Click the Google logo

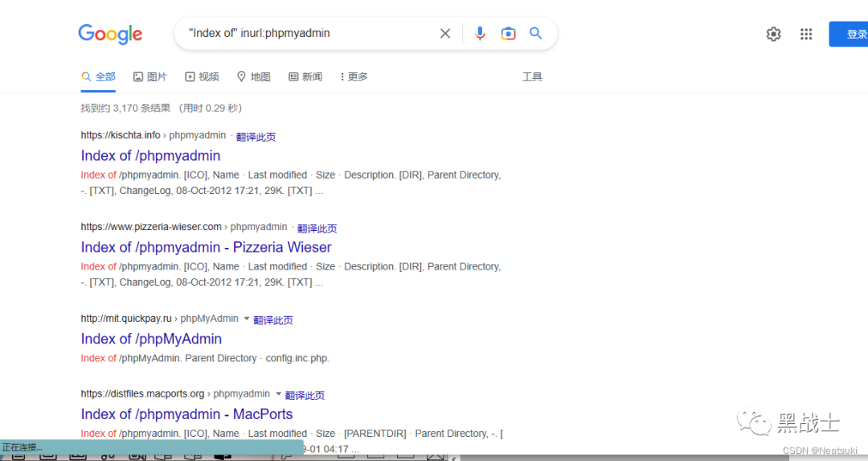[x=110, y=34]
